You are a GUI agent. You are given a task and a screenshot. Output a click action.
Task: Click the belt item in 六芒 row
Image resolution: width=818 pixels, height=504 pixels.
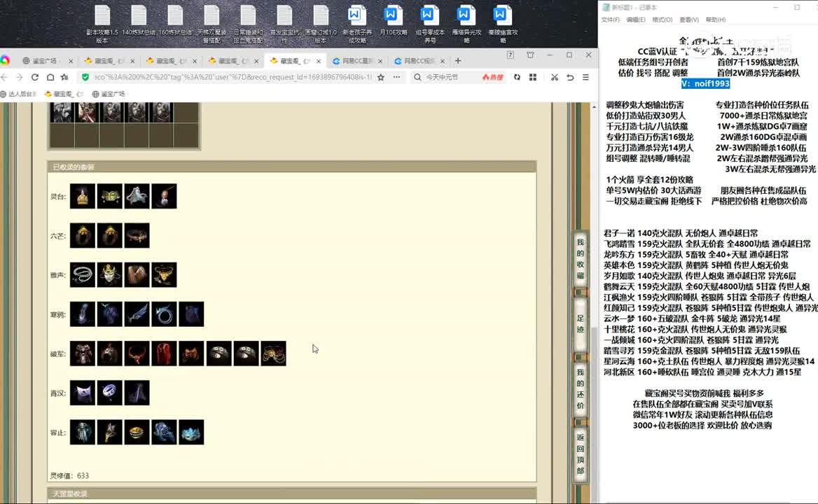pos(137,236)
